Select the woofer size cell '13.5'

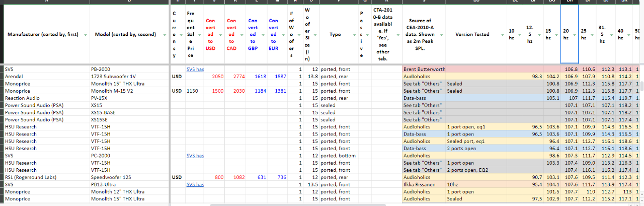(311, 185)
